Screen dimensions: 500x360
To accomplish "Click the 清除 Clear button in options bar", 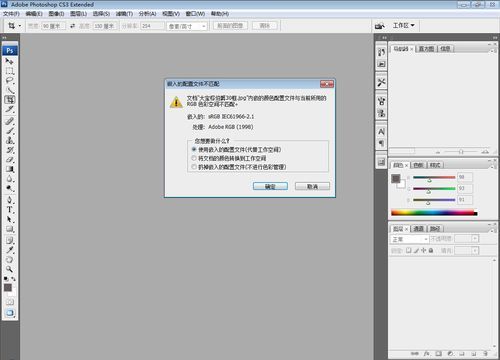I will 265,26.
